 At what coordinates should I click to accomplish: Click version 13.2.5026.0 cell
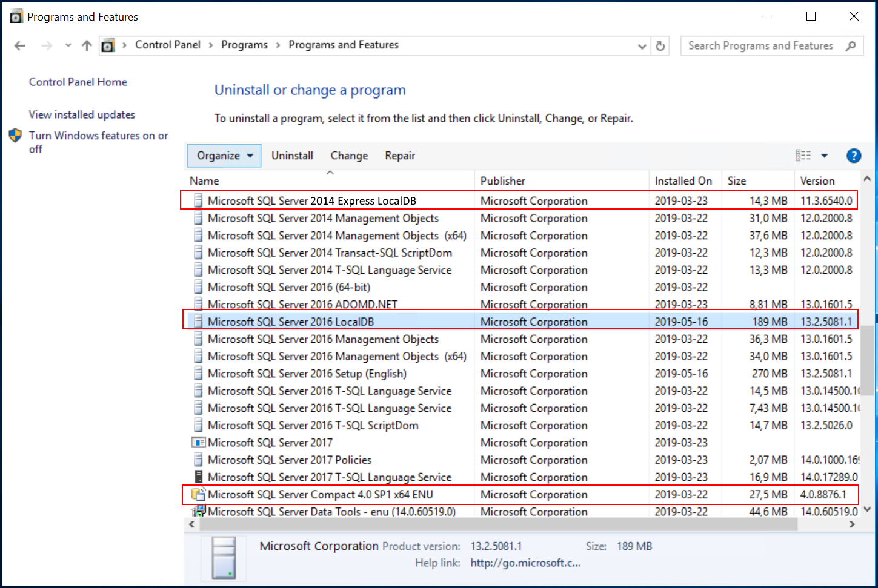click(826, 426)
